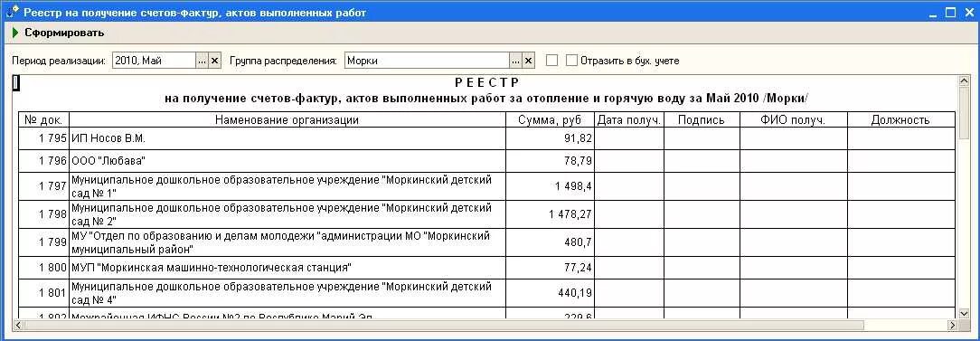
Task: Maximize the Реестр window
Action: pos(951,12)
